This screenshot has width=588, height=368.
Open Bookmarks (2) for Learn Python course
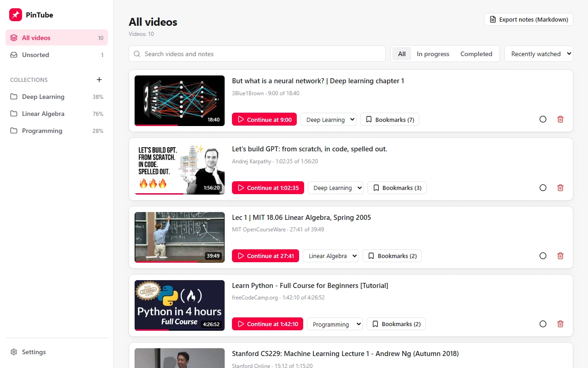pos(396,324)
